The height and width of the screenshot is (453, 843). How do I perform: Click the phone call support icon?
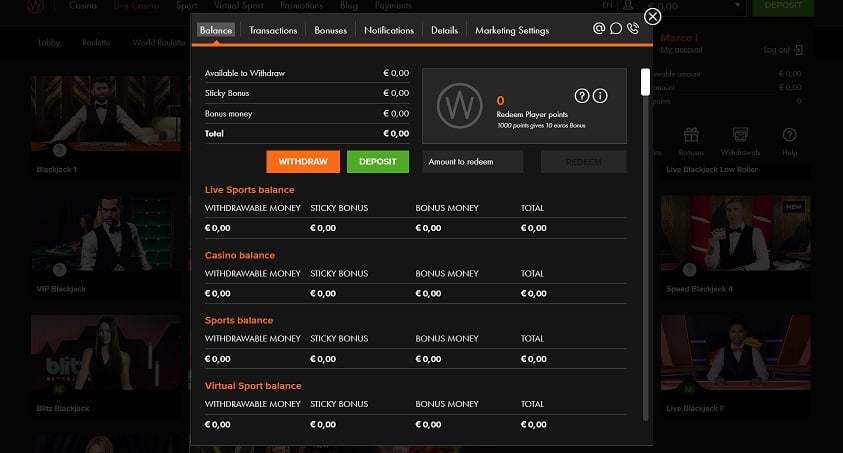633,28
